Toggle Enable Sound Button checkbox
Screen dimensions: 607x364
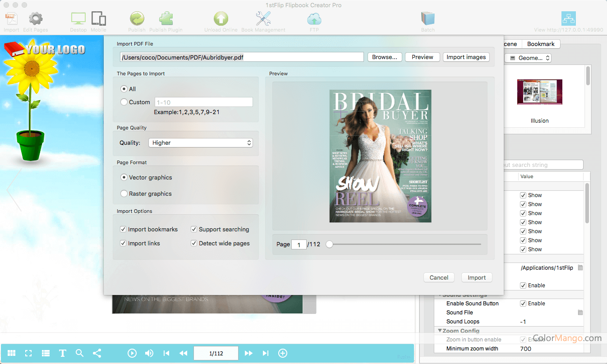(523, 304)
